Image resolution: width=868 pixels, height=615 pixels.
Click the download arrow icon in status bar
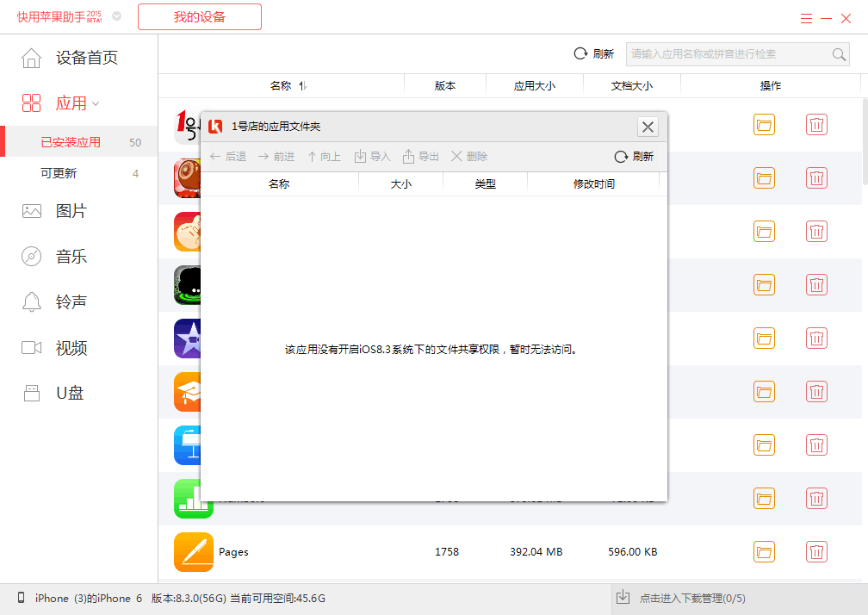[623, 597]
